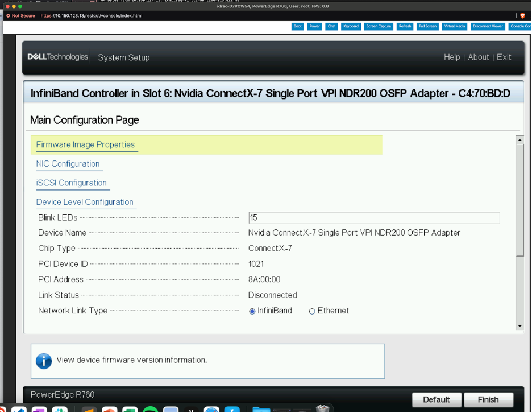Select InfiniBand network link type
Viewport: 532px width, 413px height.
(252, 311)
